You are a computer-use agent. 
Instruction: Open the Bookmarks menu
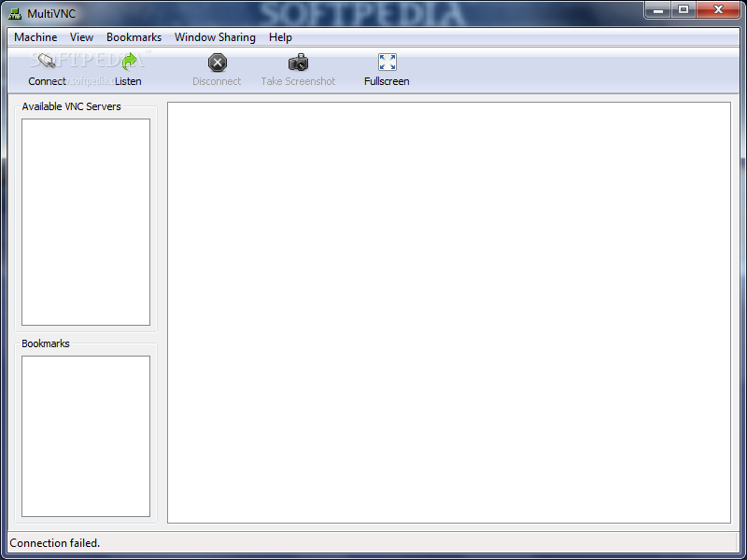(x=134, y=37)
